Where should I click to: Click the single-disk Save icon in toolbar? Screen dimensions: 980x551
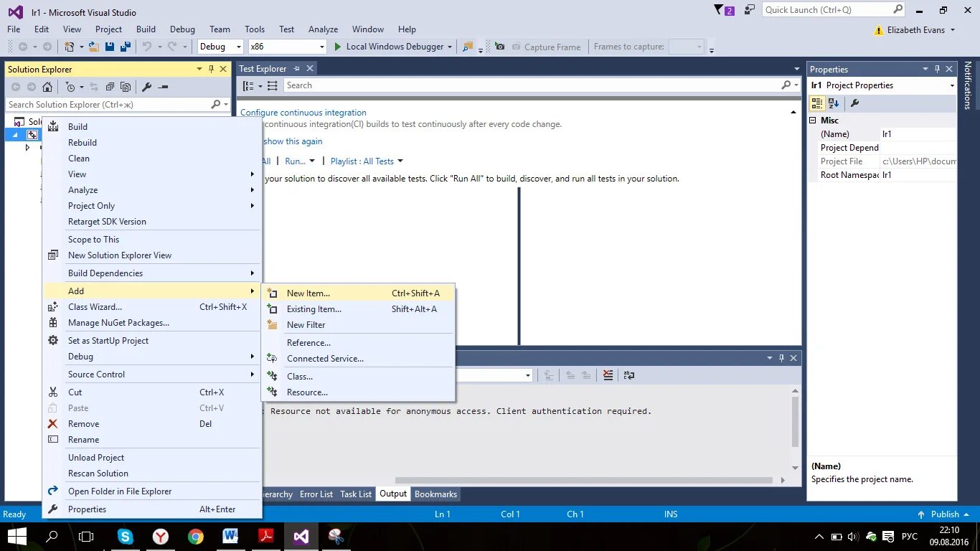[110, 47]
